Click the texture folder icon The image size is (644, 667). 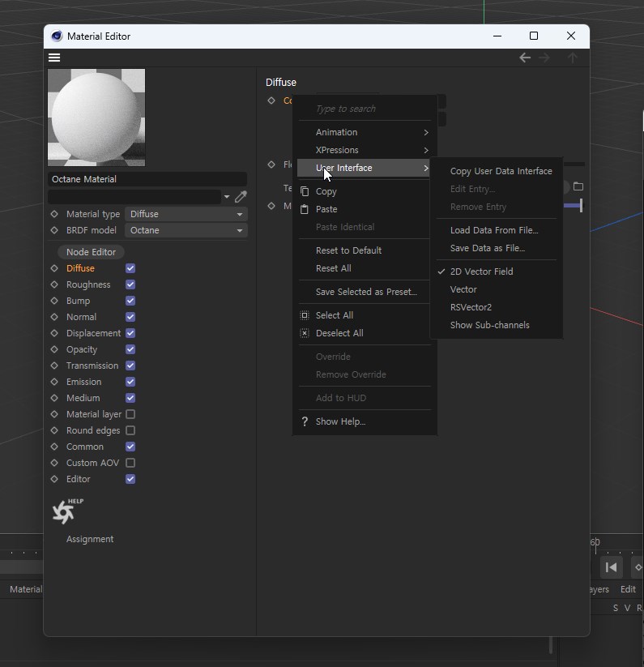[x=578, y=186]
